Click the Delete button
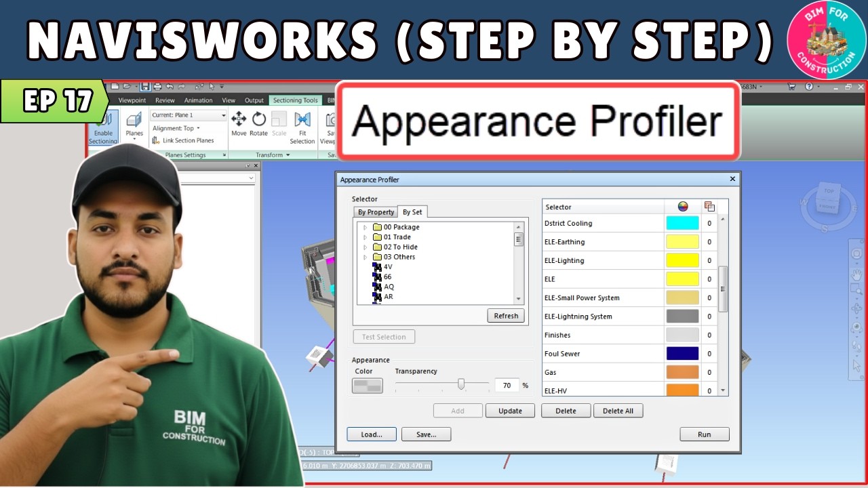Viewport: 868px width, 488px height. pyautogui.click(x=566, y=411)
